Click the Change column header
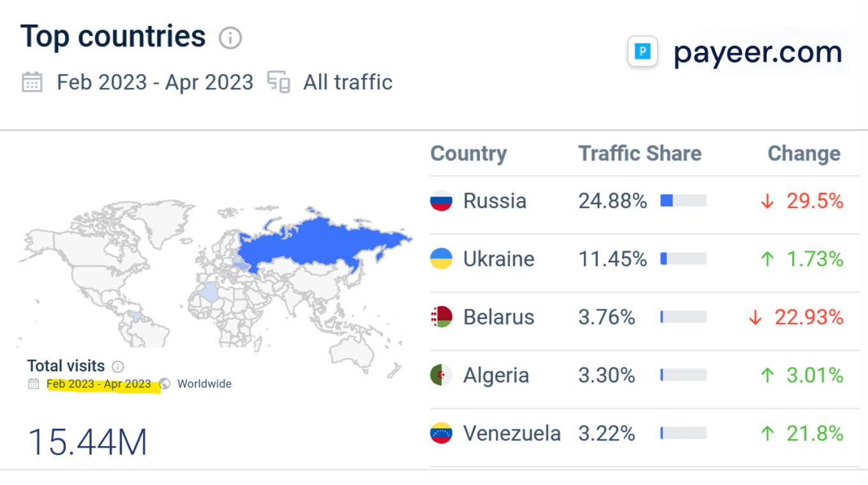This screenshot has width=868, height=485. click(x=804, y=153)
